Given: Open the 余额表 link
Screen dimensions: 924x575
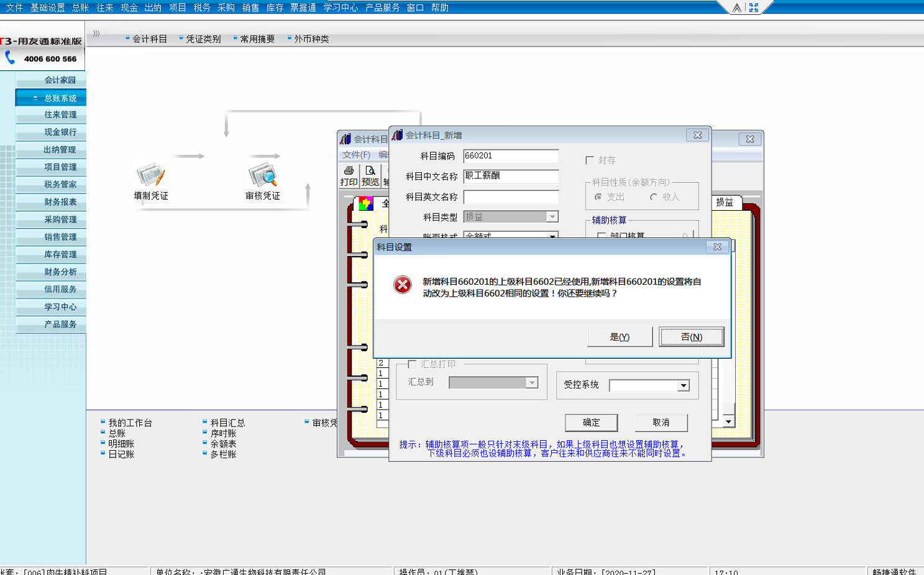Looking at the screenshot, I should point(223,444).
